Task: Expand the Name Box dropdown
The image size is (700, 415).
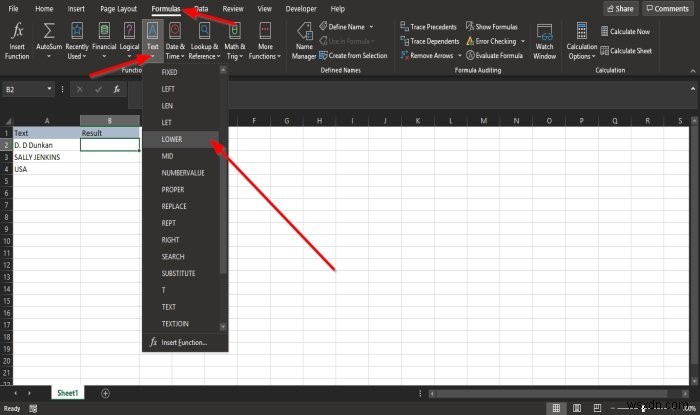Action: [x=49, y=89]
